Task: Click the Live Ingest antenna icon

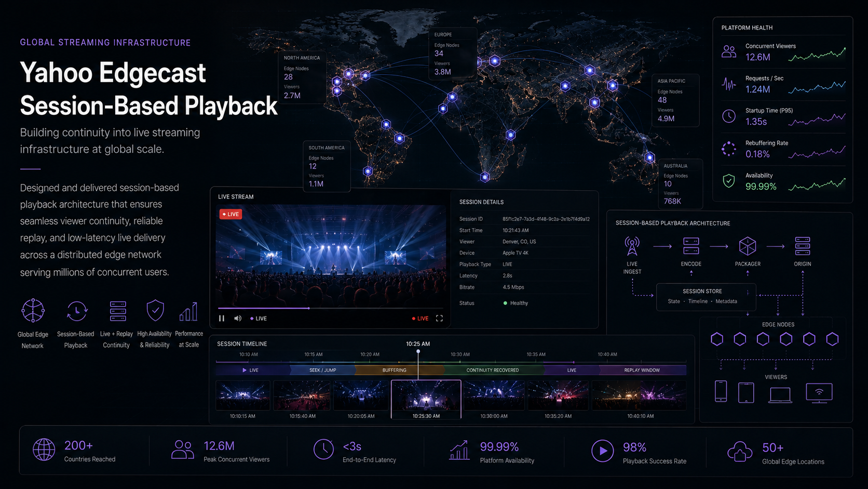Action: click(x=632, y=246)
